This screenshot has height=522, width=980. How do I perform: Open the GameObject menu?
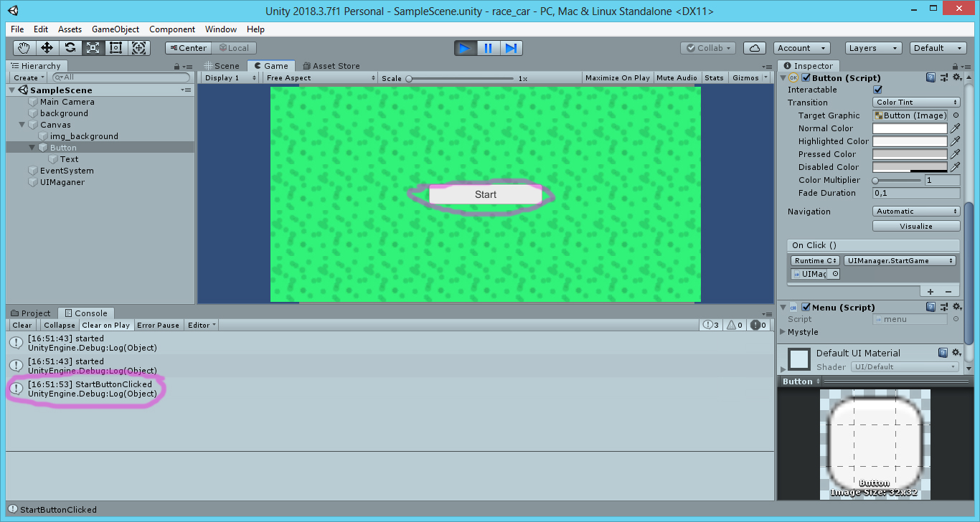(x=115, y=29)
